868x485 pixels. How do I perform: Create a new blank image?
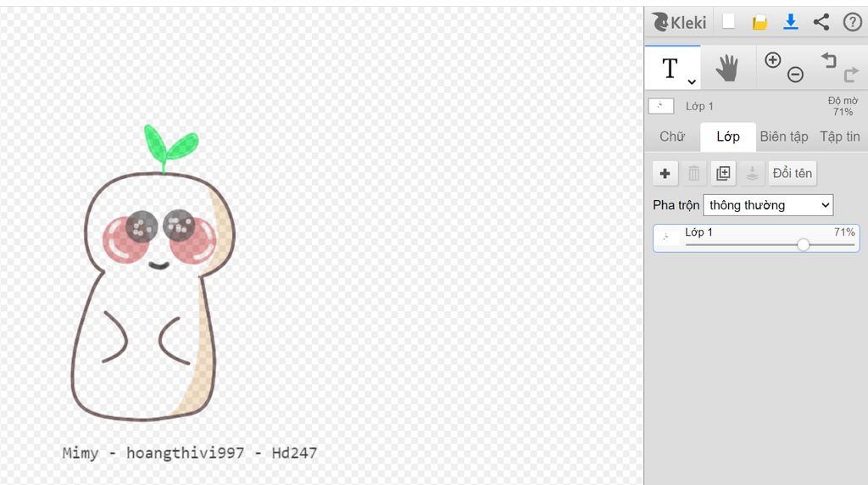(x=728, y=21)
